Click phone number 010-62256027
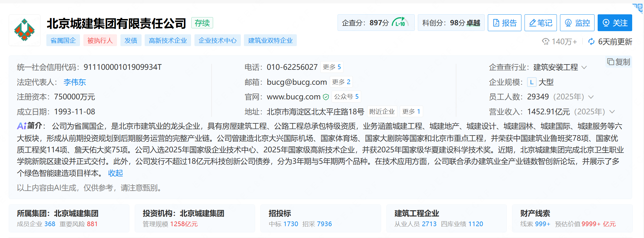 pos(292,67)
